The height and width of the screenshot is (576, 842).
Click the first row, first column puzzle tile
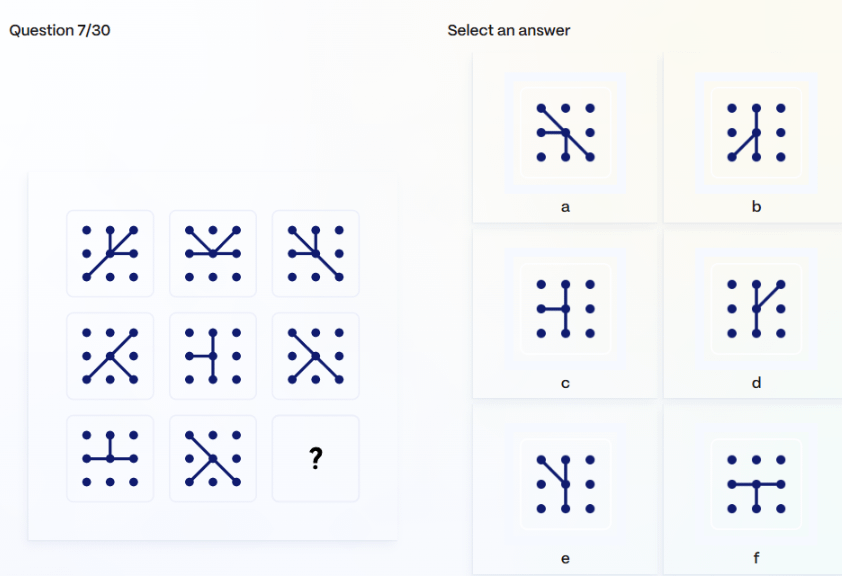[110, 254]
